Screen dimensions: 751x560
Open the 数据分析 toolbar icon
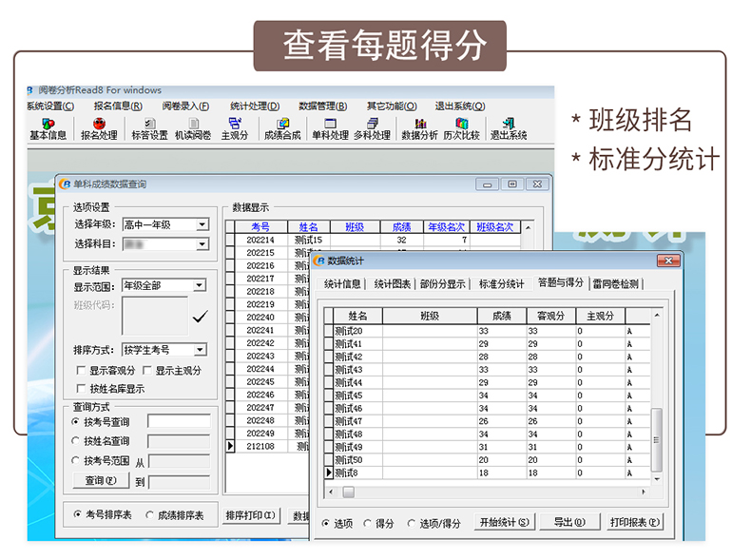[419, 128]
